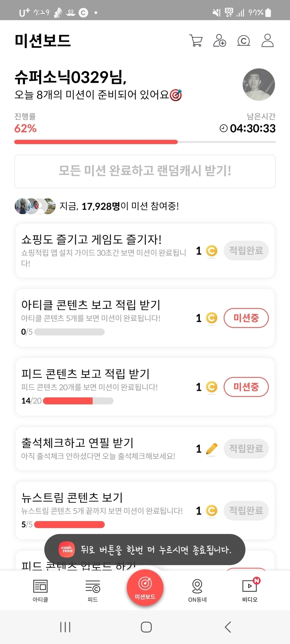This screenshot has width=290, height=644.
Task: Open the my profile icon
Action: pos(268,41)
